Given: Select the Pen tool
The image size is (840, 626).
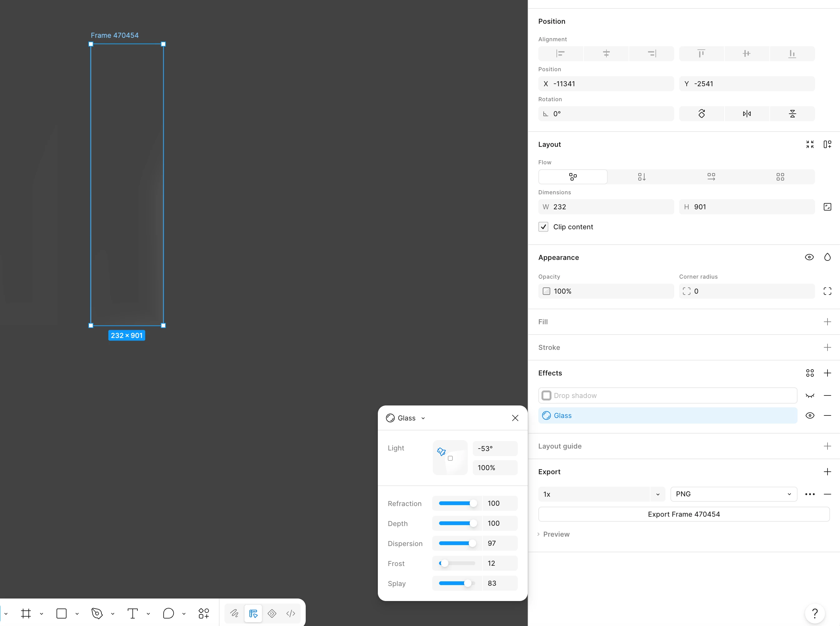Looking at the screenshot, I should pos(97,614).
